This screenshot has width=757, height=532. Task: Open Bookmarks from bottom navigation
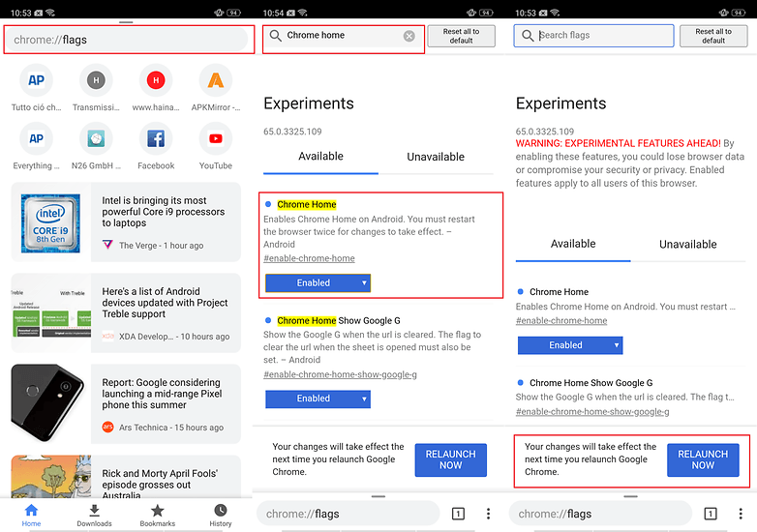158,516
